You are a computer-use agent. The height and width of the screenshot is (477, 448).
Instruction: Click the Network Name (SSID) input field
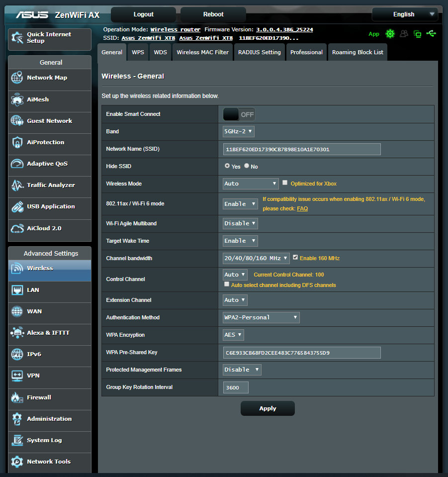(302, 149)
